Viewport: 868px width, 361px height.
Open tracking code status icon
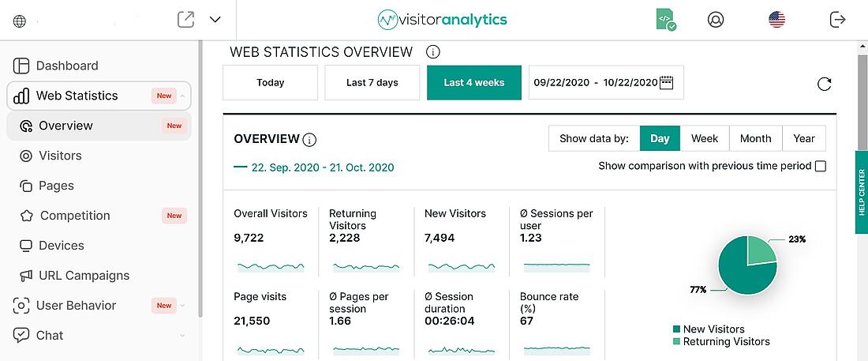click(x=666, y=20)
